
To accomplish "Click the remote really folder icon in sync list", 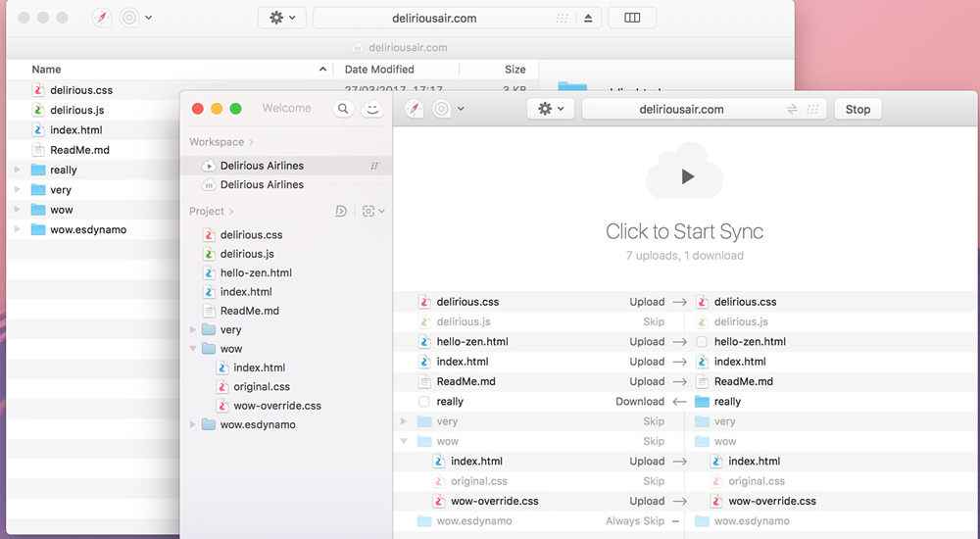I will 702,402.
